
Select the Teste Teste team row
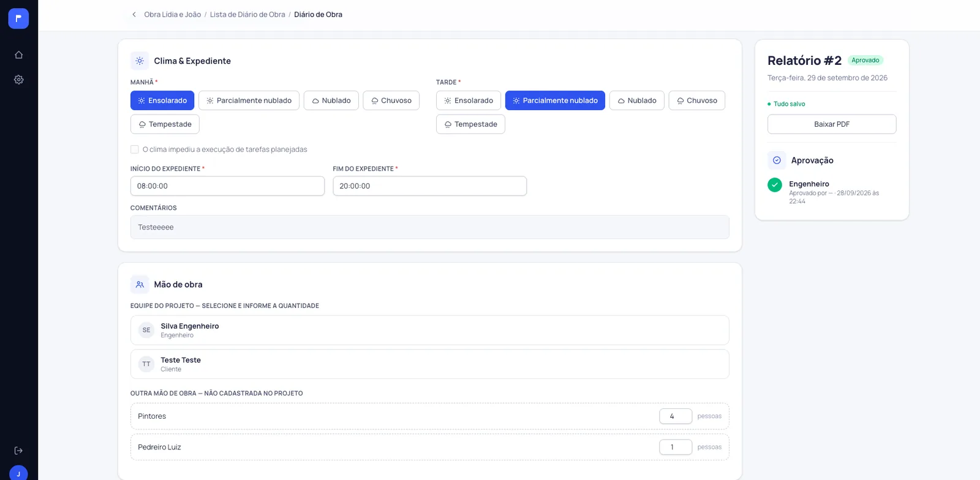point(430,364)
